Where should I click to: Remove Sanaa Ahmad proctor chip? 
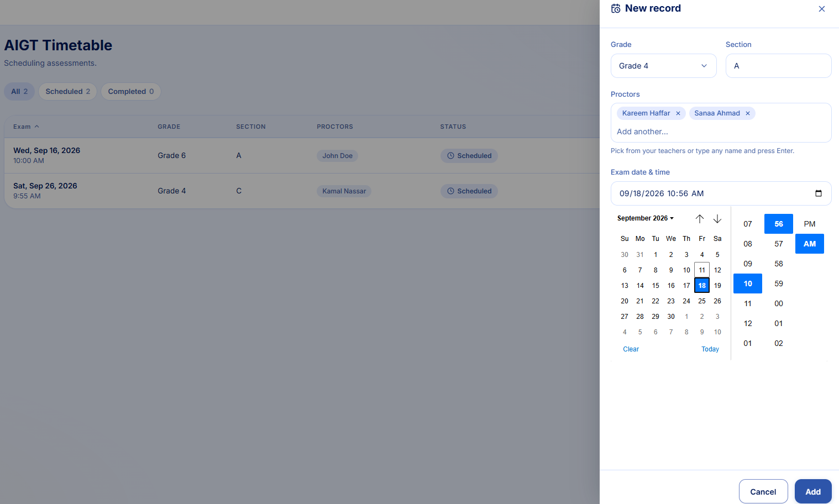pos(747,113)
